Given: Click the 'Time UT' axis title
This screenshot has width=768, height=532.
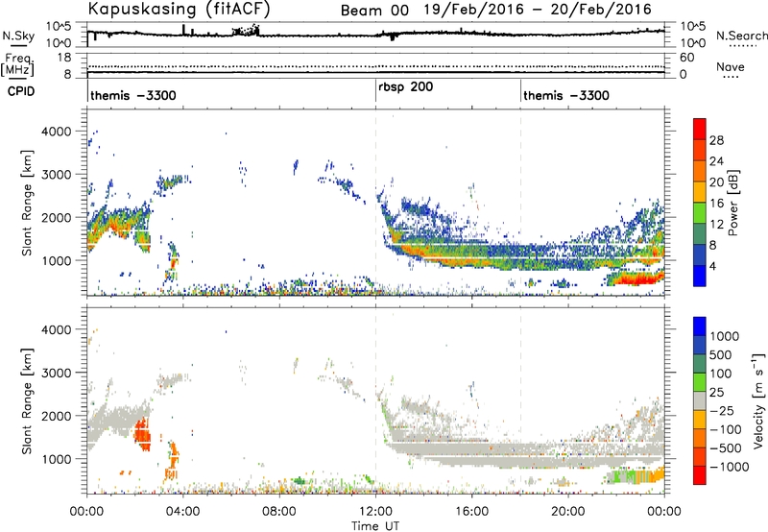Looking at the screenshot, I should 375,526.
